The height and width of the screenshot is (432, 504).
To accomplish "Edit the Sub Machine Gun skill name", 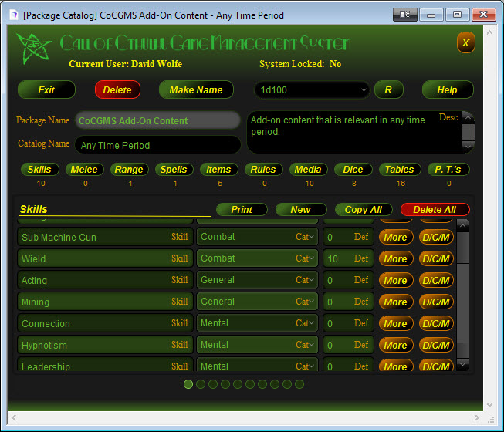I will (105, 237).
